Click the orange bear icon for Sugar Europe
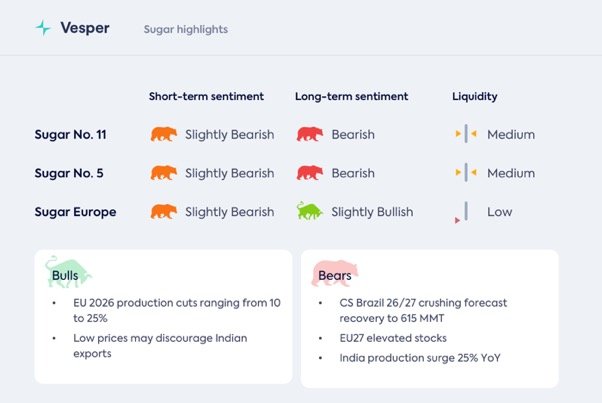 (x=163, y=211)
